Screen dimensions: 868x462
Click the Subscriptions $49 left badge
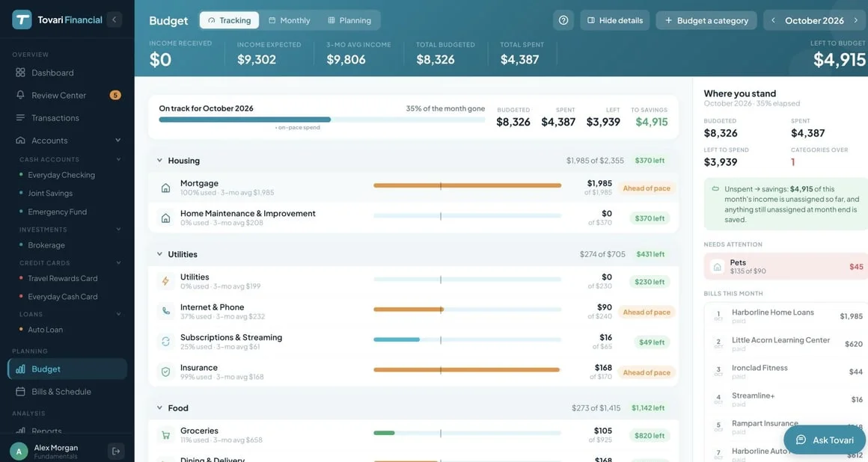(x=652, y=342)
